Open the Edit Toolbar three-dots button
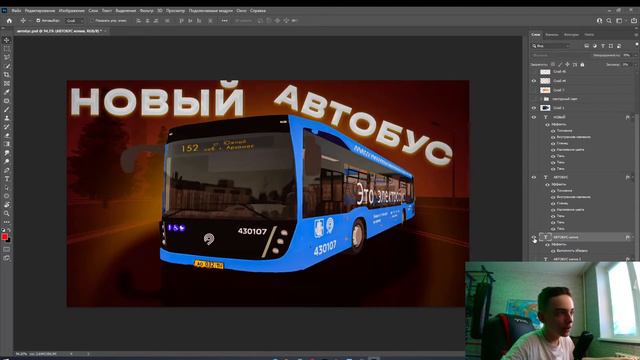Viewport: 640px width, 360px height. [7, 222]
